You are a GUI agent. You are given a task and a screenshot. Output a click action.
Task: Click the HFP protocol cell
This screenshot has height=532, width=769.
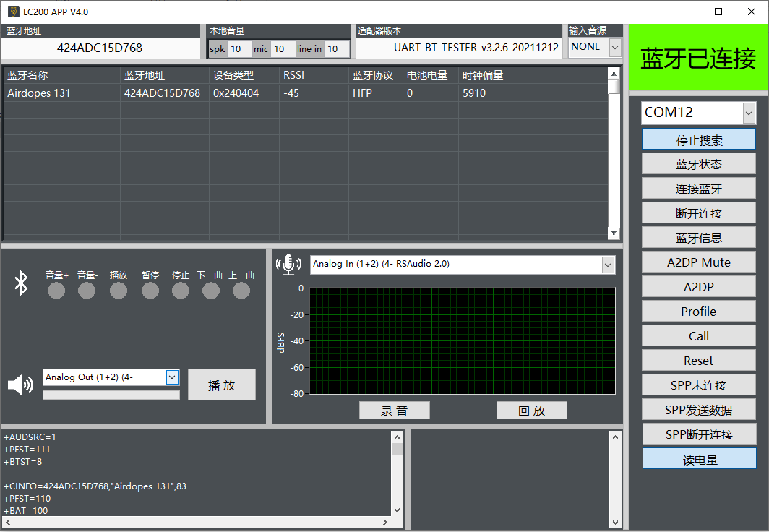[x=376, y=93]
